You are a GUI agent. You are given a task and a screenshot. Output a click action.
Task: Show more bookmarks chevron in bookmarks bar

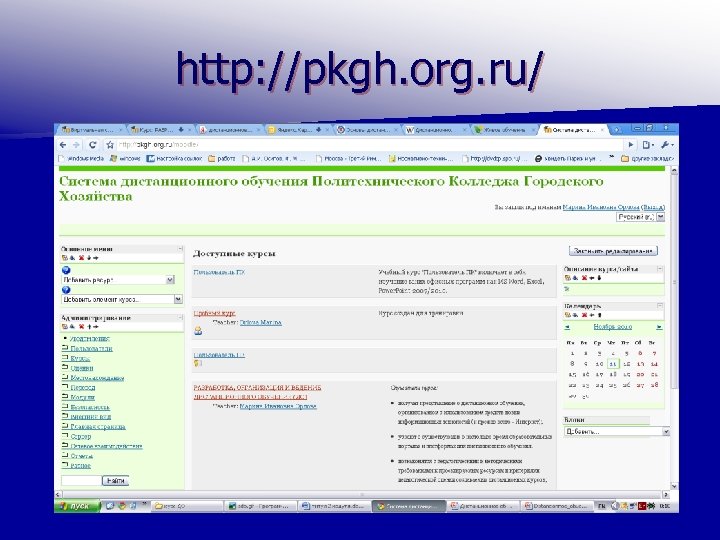click(x=611, y=158)
